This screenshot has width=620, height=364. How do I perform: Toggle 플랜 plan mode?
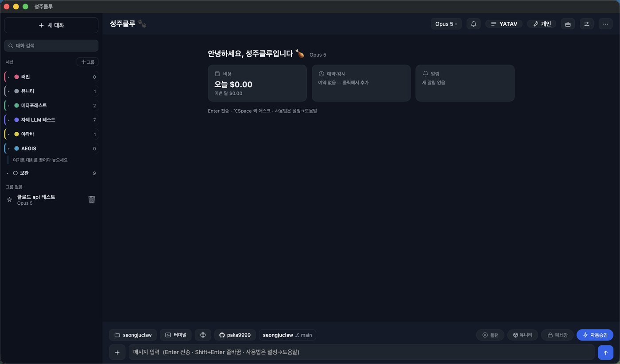pyautogui.click(x=490, y=335)
